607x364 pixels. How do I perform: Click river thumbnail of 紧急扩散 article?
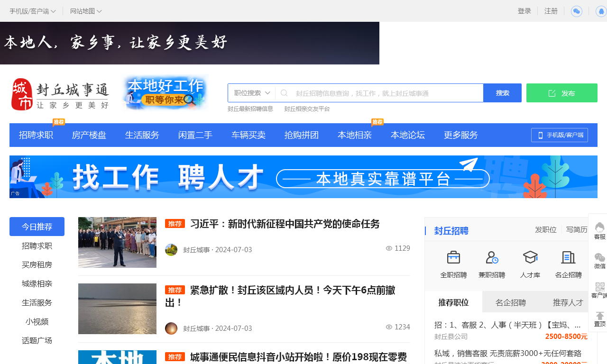pos(117,309)
